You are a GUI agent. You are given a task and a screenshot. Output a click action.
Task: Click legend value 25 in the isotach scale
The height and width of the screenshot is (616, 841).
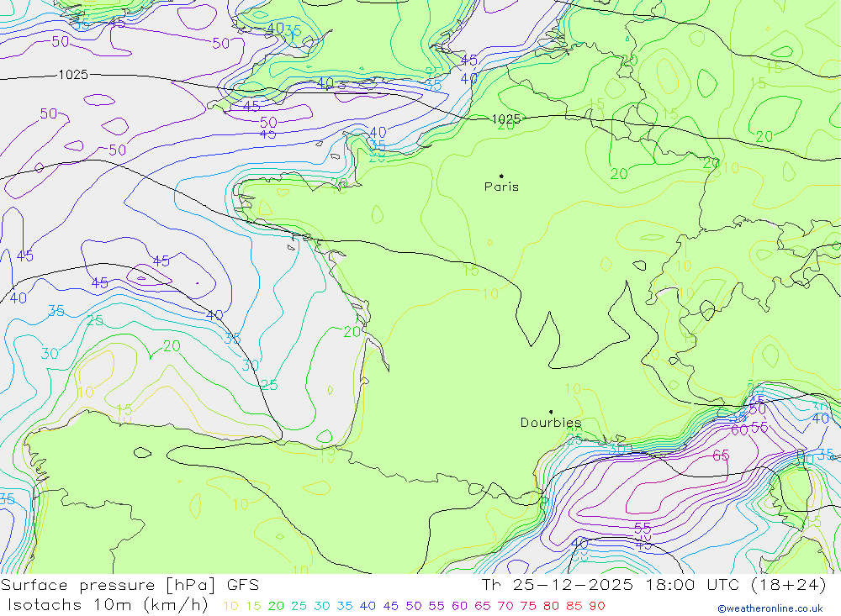click(x=299, y=606)
